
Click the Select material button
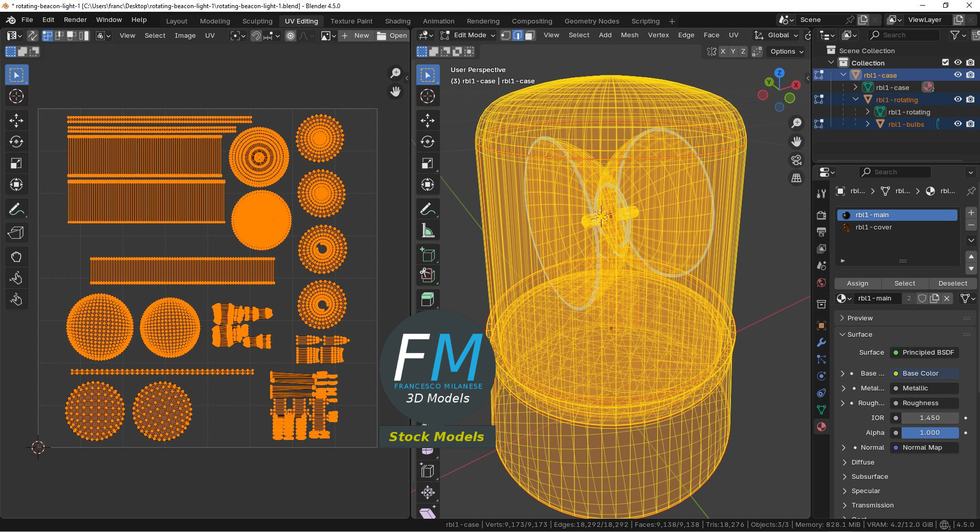(905, 284)
